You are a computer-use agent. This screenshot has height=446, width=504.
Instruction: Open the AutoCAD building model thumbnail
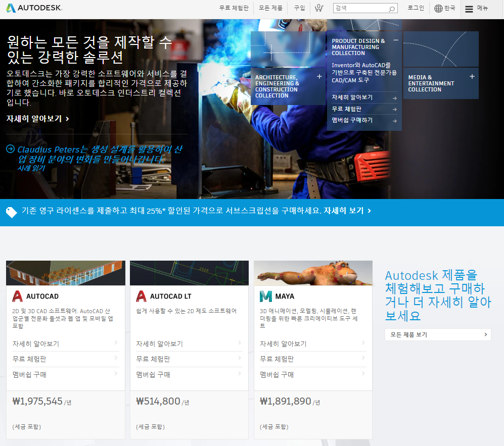(x=66, y=273)
